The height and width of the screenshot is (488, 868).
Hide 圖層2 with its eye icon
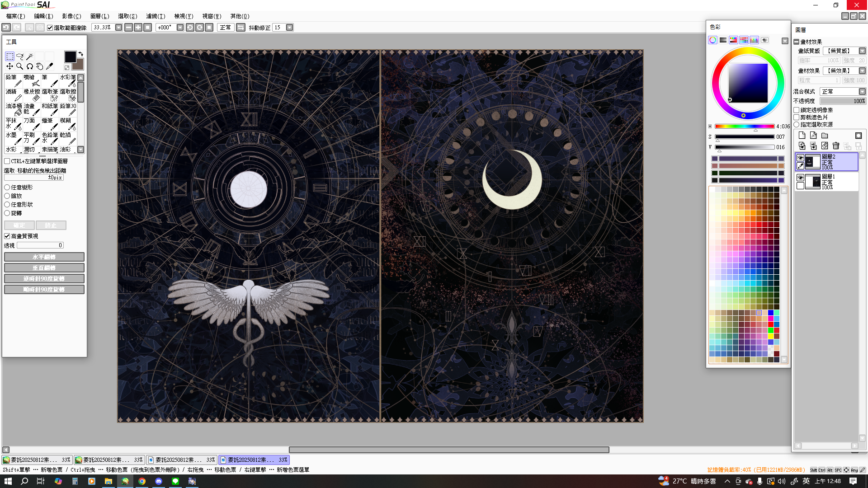click(801, 158)
